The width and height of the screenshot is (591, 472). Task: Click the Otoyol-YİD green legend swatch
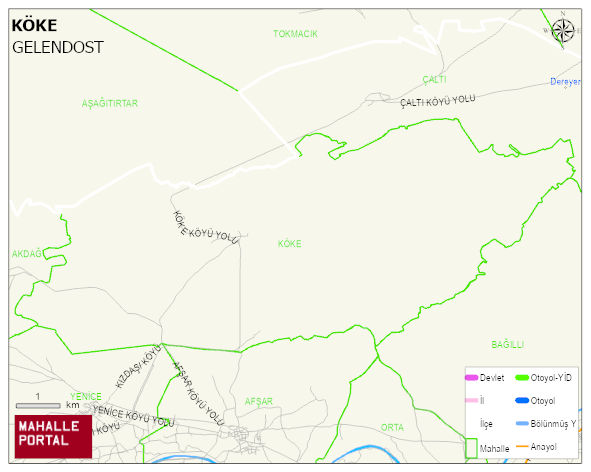(x=522, y=377)
